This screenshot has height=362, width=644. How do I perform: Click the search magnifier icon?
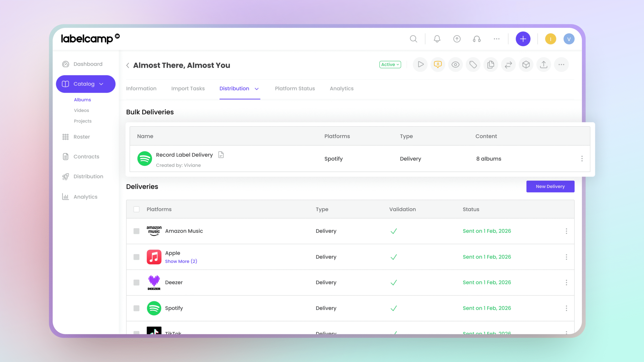click(413, 39)
